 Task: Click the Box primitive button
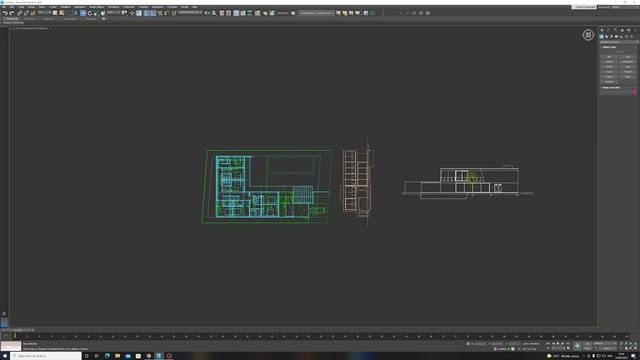coord(609,57)
